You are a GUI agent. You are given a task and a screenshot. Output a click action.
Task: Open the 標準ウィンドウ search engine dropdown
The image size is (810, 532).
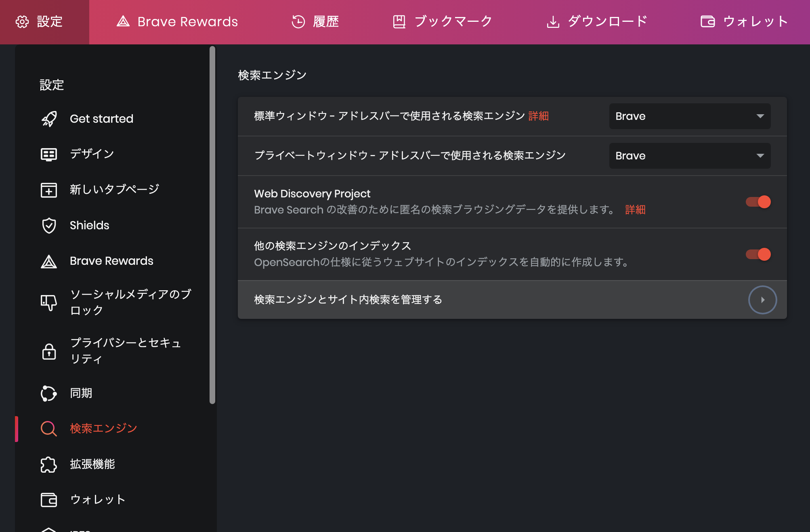pyautogui.click(x=689, y=116)
